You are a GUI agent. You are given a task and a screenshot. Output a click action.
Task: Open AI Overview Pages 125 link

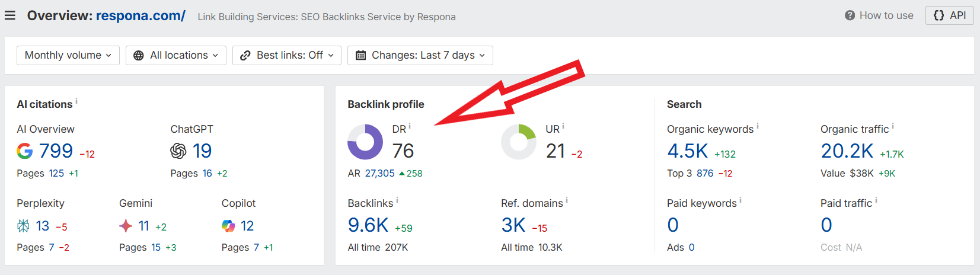[56, 173]
